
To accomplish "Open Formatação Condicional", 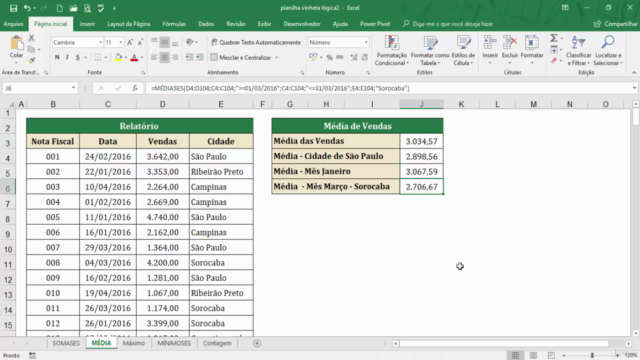I will click(391, 51).
